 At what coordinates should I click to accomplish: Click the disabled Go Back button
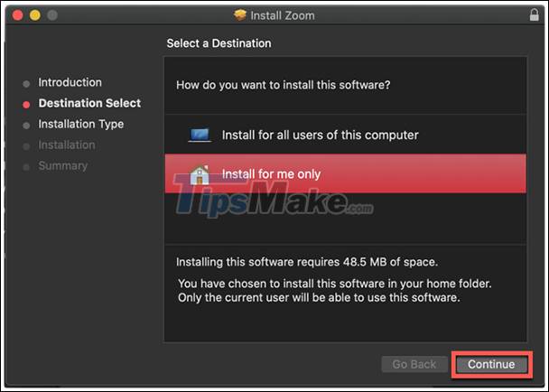(x=414, y=364)
